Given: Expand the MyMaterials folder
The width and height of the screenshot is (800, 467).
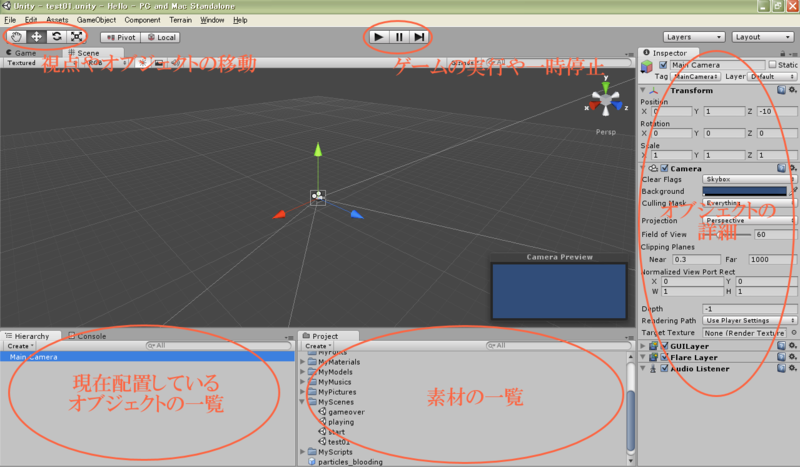Looking at the screenshot, I should (303, 361).
